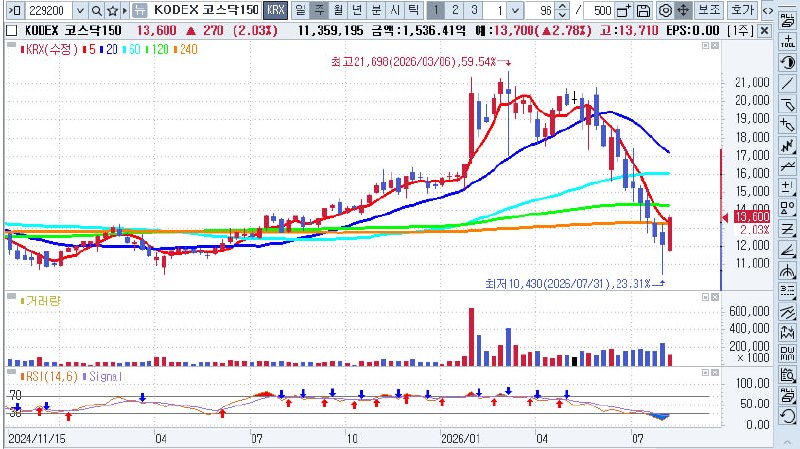Add new chart window icon
Screen dimensions: 800x449
click(623, 10)
